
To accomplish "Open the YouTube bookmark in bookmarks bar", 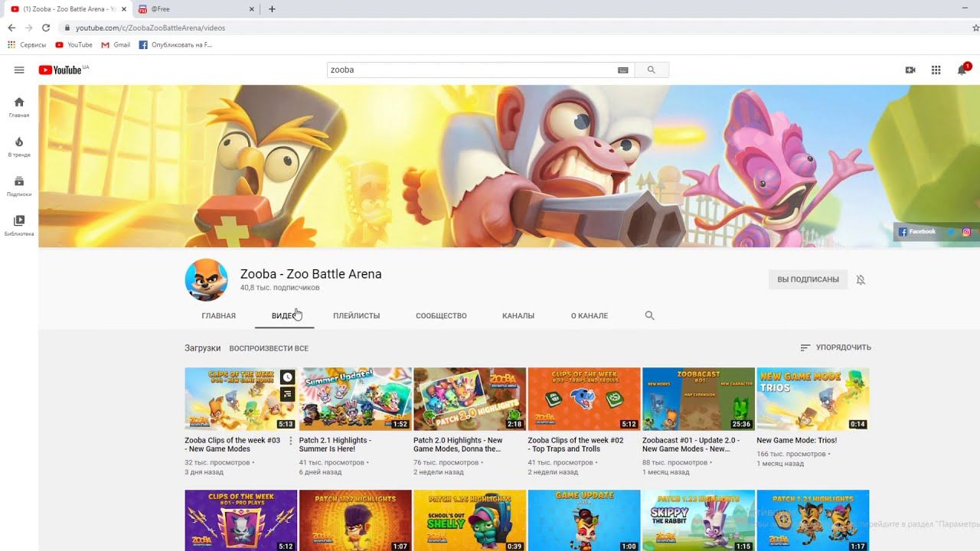I will (x=73, y=45).
